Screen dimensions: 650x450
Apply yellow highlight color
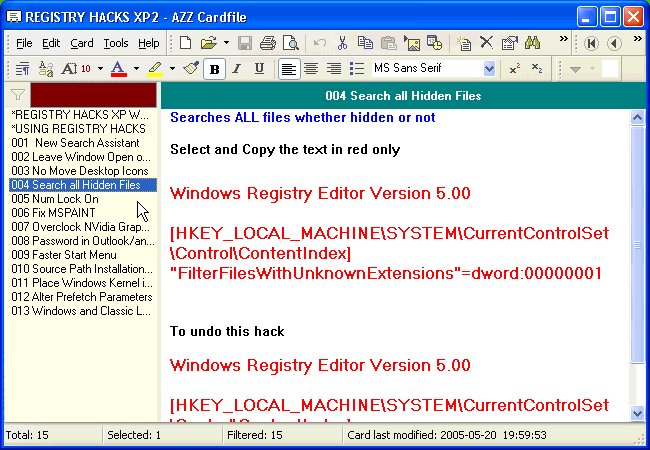[x=155, y=69]
